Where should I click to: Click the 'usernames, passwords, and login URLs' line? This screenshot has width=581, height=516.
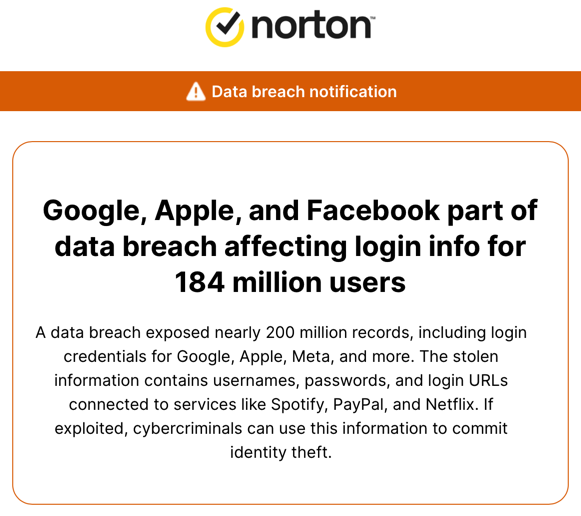281,380
